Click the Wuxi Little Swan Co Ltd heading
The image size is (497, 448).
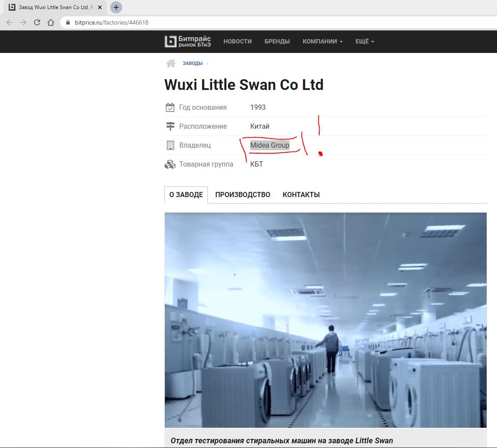[244, 85]
